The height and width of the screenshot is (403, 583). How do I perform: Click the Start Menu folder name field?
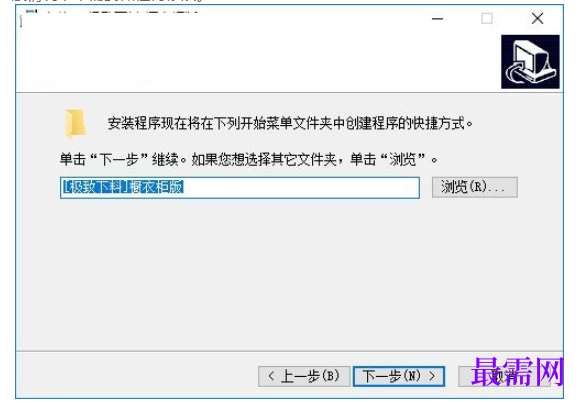[x=240, y=188]
